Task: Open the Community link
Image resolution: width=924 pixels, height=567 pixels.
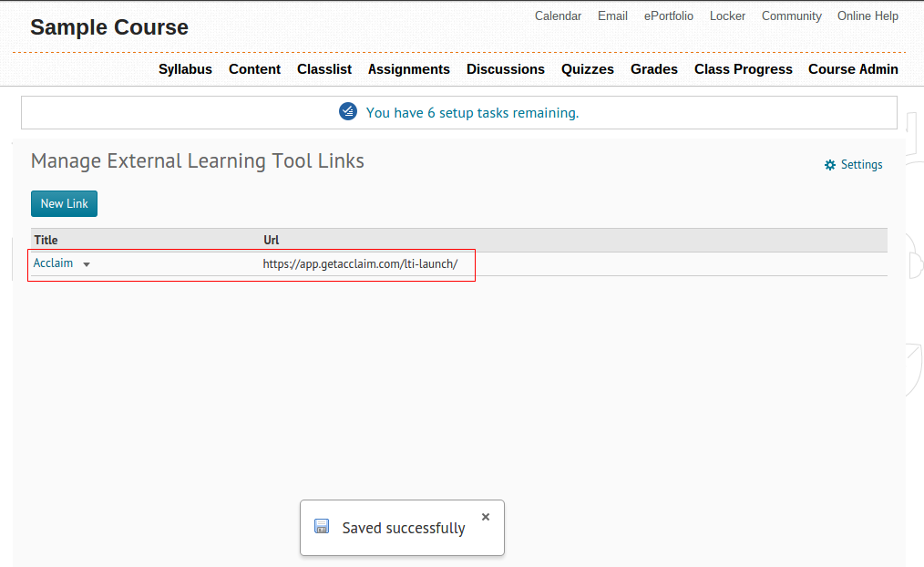Action: 791,15
